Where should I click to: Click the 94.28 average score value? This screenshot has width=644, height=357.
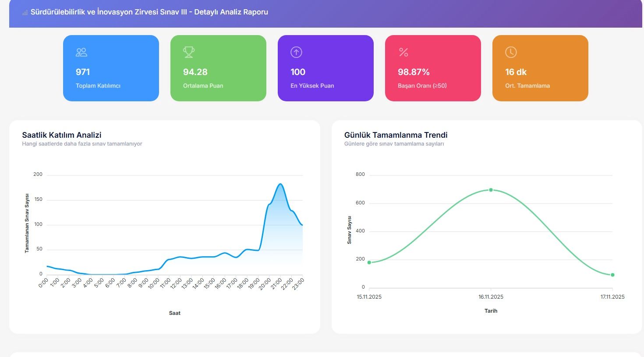pyautogui.click(x=195, y=72)
